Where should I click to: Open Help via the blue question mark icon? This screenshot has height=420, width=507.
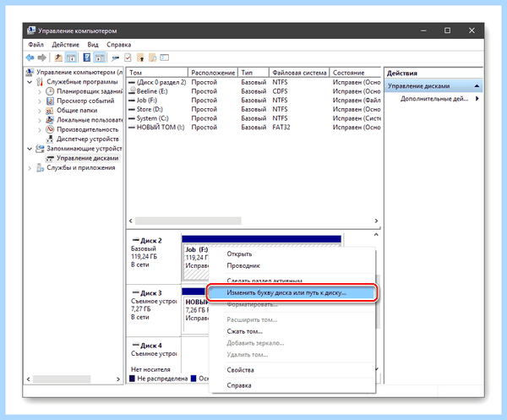pyautogui.click(x=87, y=57)
